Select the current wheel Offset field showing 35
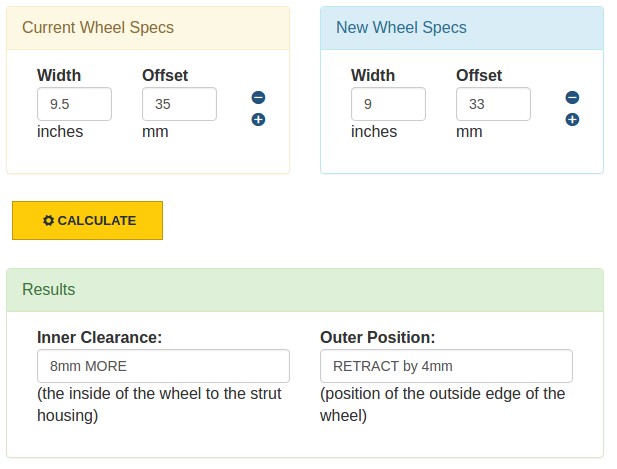 179,104
